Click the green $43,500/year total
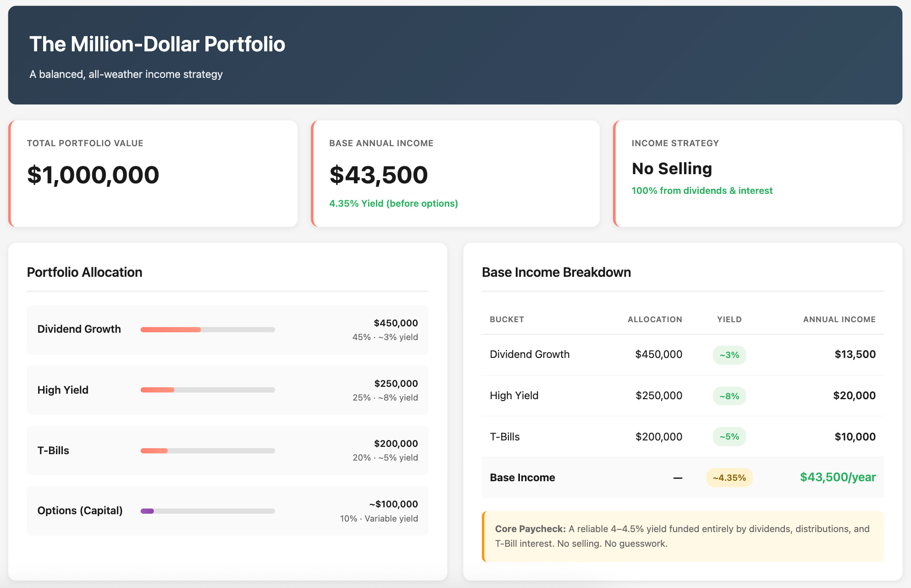Screen dimensions: 911x588 (838, 477)
